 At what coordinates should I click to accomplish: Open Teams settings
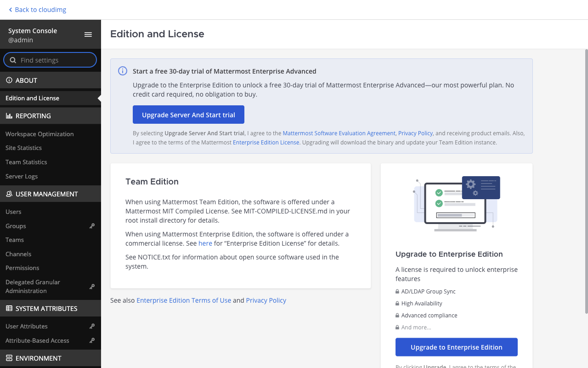click(15, 240)
